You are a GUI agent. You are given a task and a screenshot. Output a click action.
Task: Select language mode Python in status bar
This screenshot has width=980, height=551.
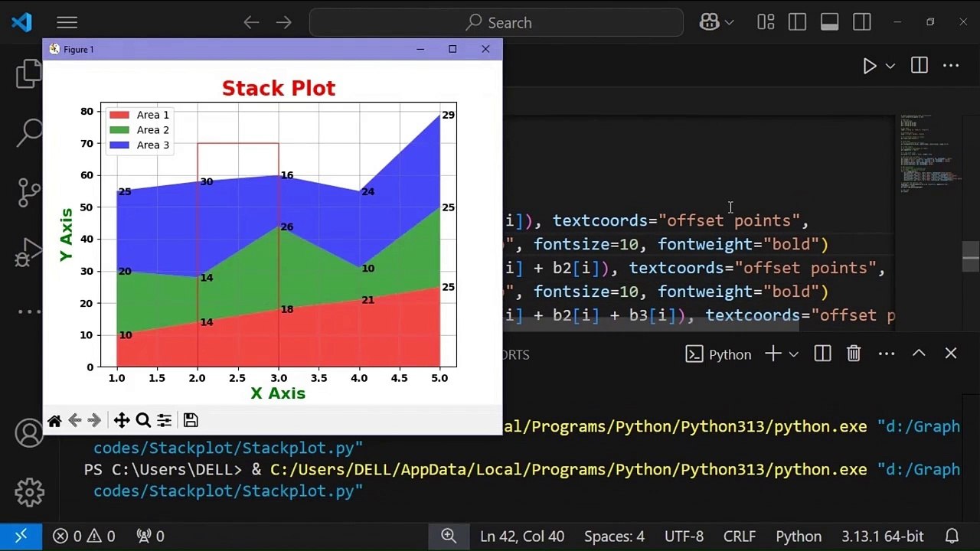799,536
